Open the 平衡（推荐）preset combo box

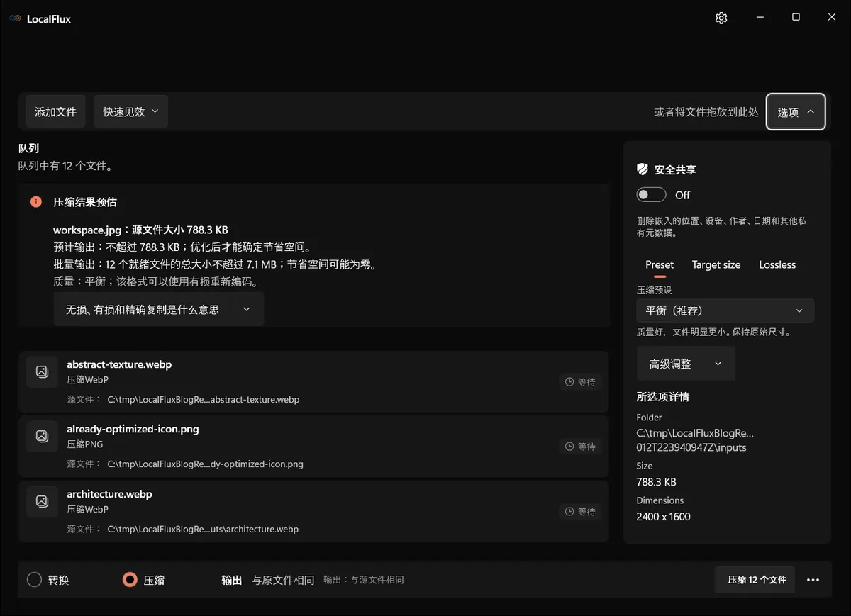click(725, 310)
